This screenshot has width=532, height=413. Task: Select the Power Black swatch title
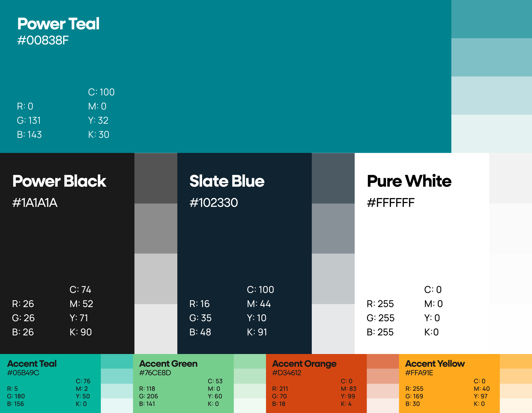(x=59, y=181)
